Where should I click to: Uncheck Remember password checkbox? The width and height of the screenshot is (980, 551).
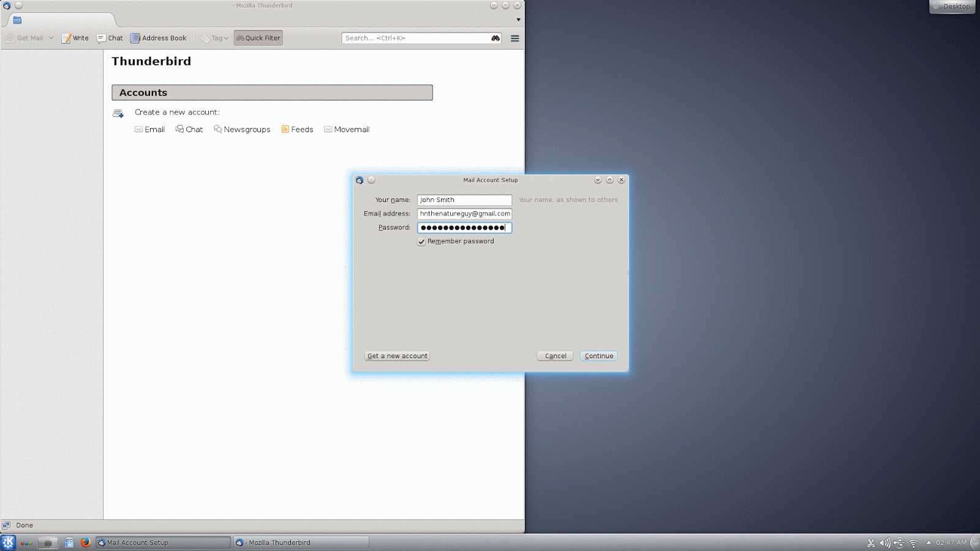(x=421, y=242)
